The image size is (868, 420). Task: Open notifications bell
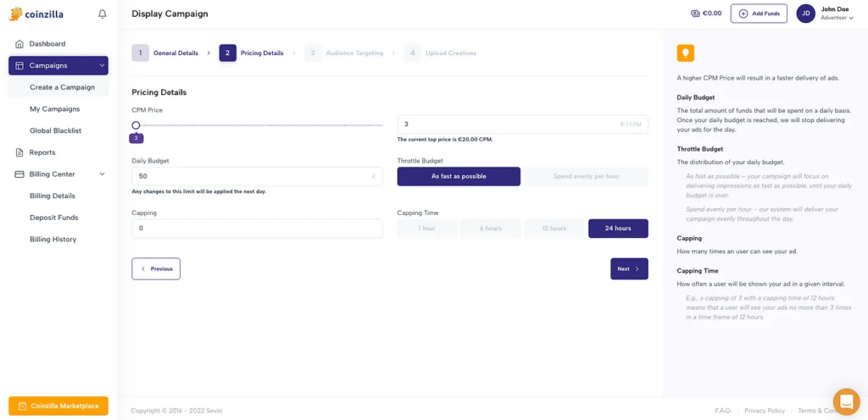(x=103, y=14)
